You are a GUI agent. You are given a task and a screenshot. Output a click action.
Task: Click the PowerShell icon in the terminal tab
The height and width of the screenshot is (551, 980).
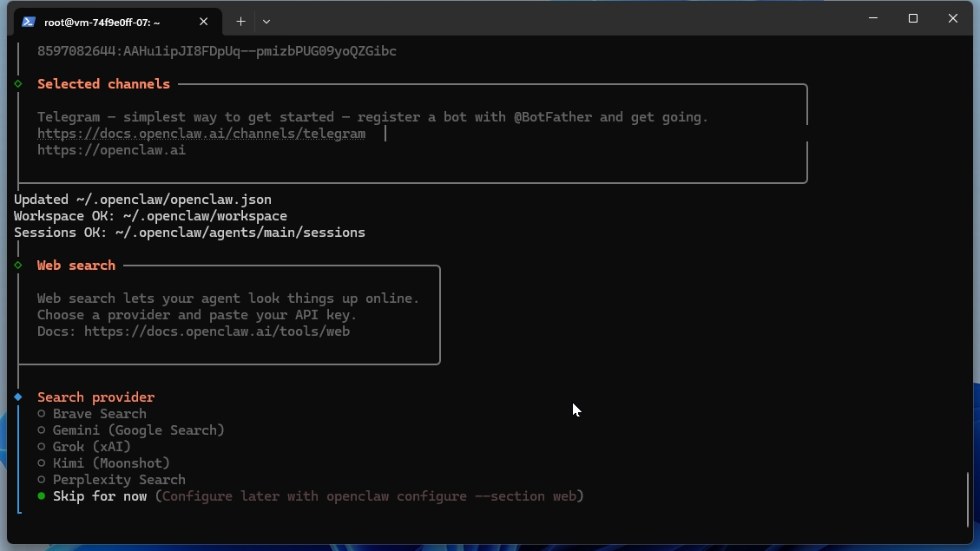click(28, 21)
